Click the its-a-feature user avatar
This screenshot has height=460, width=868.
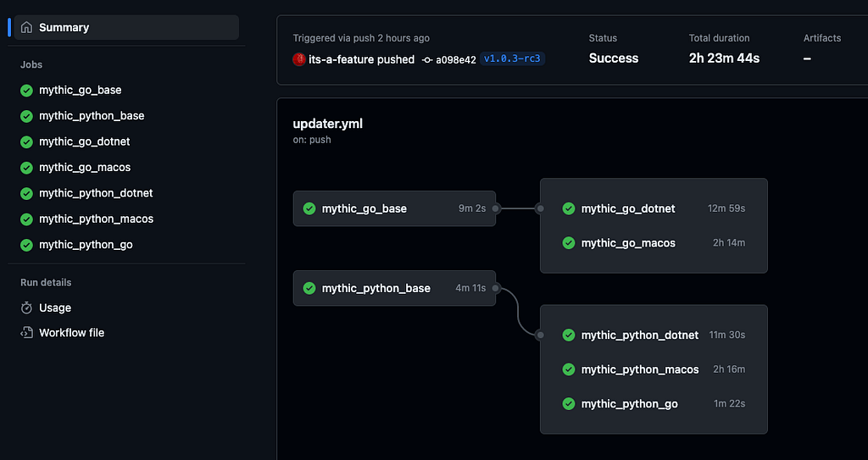(299, 59)
